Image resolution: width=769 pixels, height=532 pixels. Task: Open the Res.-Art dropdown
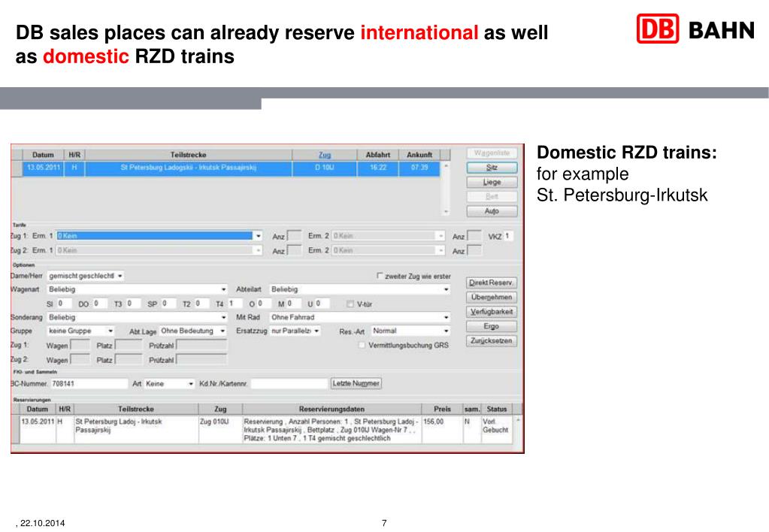pyautogui.click(x=446, y=331)
